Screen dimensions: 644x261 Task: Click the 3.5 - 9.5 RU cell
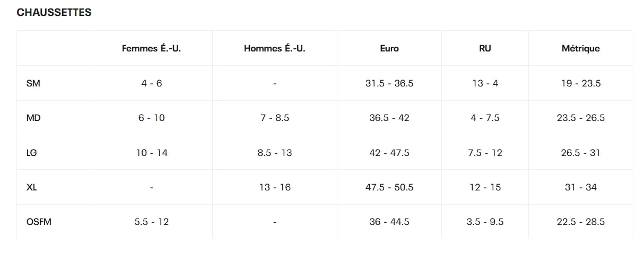[485, 222]
